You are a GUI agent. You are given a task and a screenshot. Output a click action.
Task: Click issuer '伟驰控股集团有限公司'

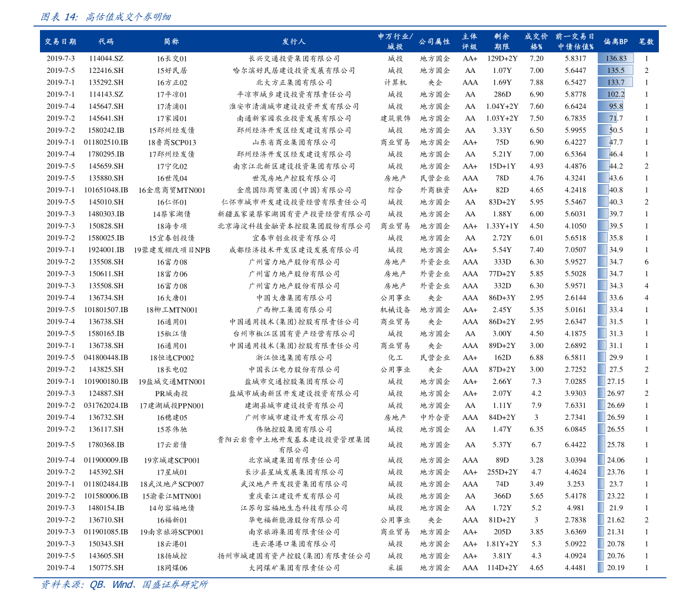294,430
